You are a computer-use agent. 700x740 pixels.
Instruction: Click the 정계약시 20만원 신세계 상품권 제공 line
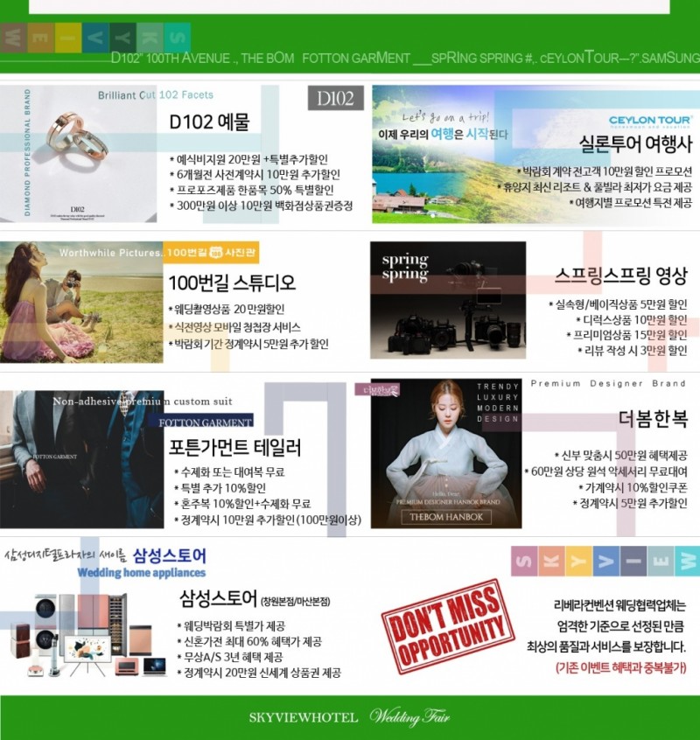259,673
